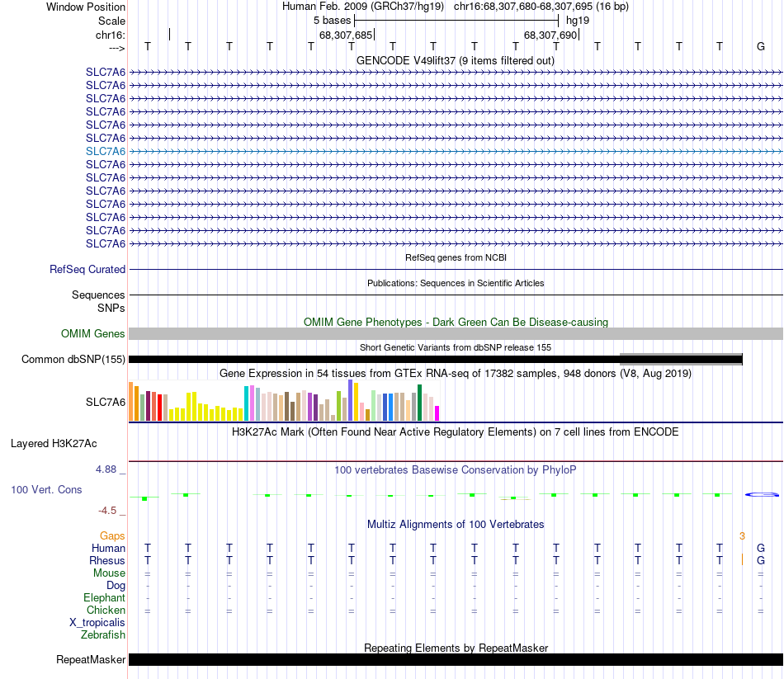Click the sequence direction arrow --> label
Screen dimensions: 784x679
[x=116, y=48]
